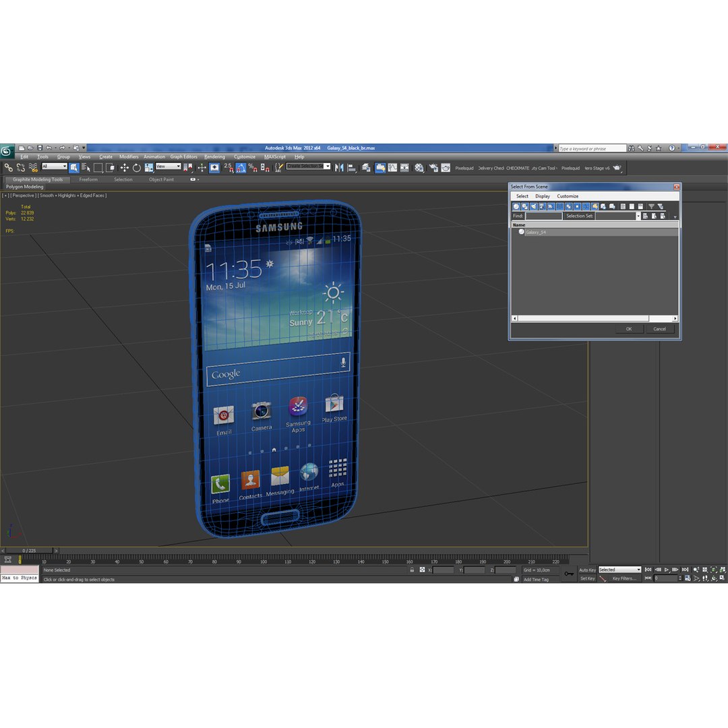This screenshot has height=728, width=728.
Task: Open Edit Named Selection Sets
Action: [x=278, y=168]
